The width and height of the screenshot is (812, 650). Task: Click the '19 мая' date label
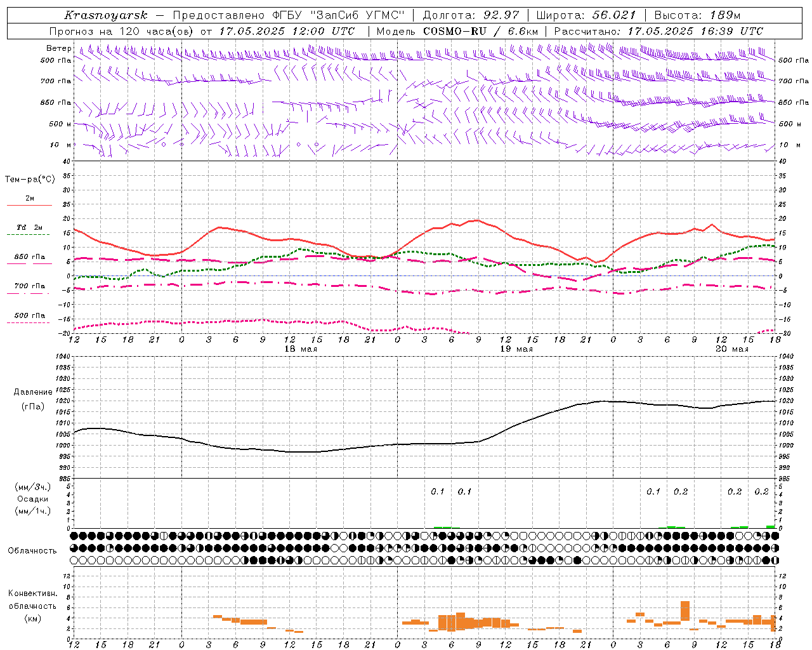[516, 349]
